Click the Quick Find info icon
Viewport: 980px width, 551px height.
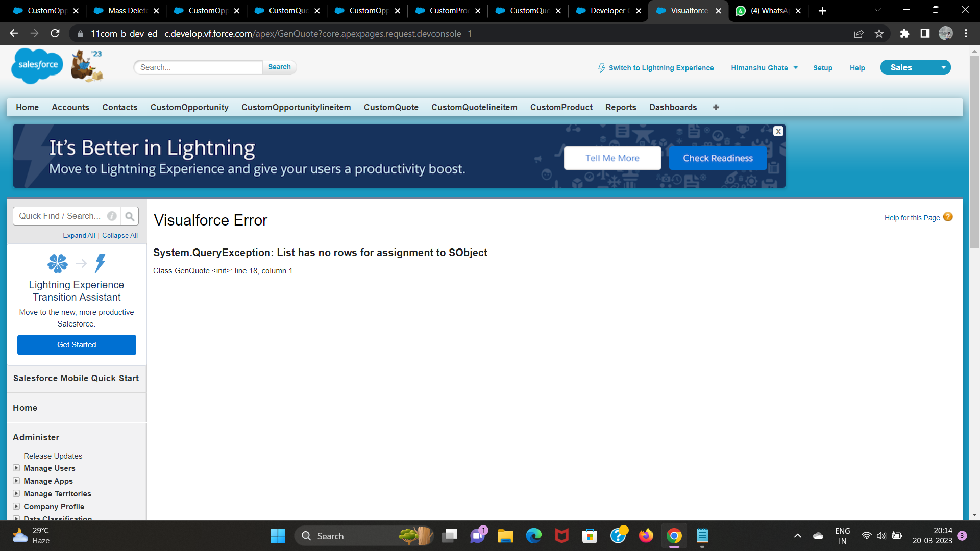pyautogui.click(x=112, y=216)
